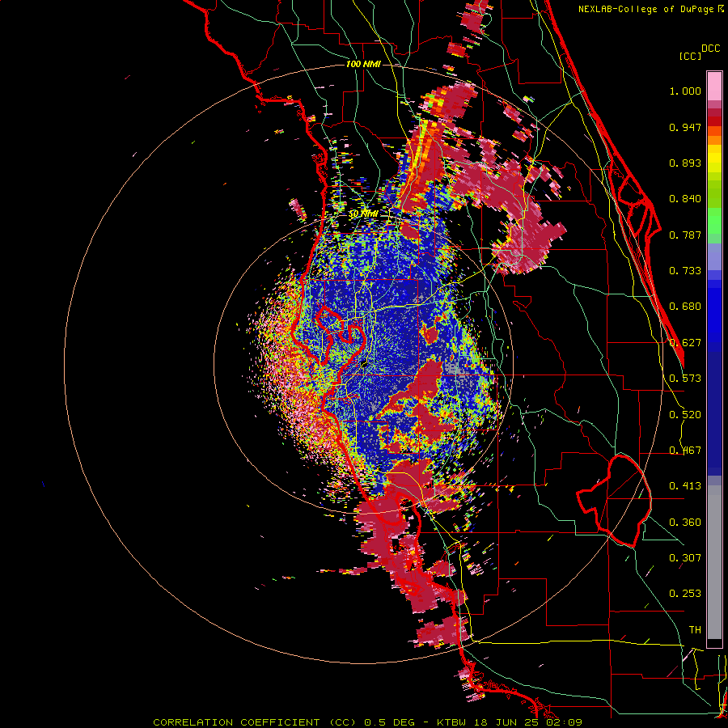Viewport: 728px width, 728px height.
Task: Pick the lavender band of the color scale
Action: [714, 256]
